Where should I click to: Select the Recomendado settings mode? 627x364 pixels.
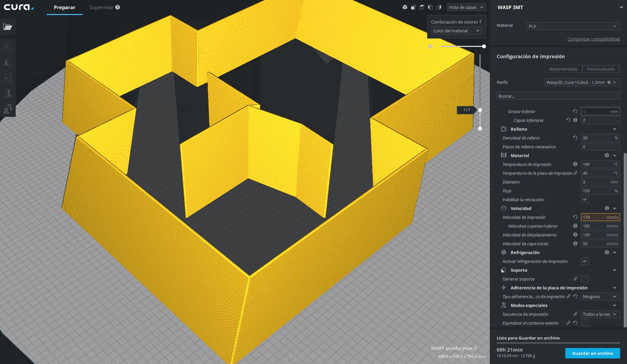point(563,69)
